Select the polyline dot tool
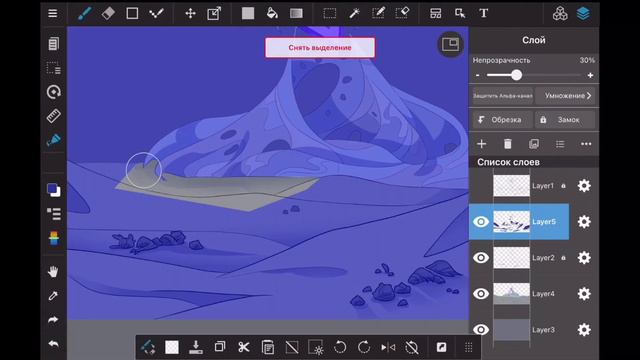This screenshot has height=360, width=640. pos(156,13)
